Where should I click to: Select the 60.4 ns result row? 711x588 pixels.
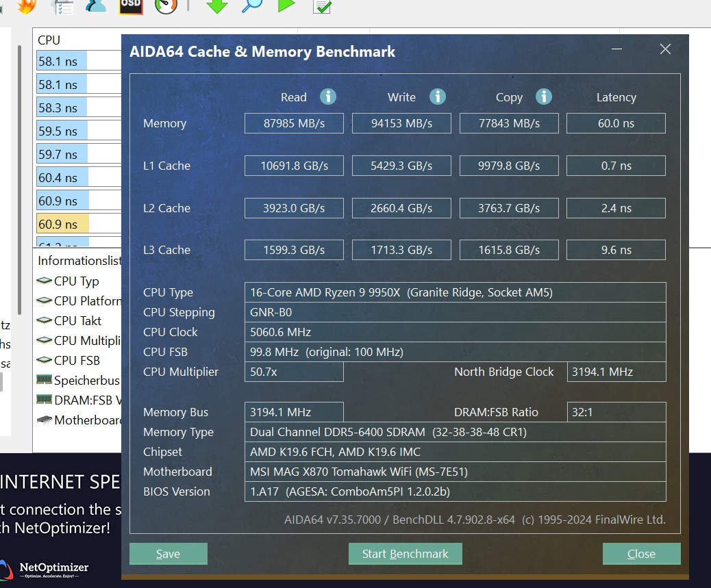79,177
